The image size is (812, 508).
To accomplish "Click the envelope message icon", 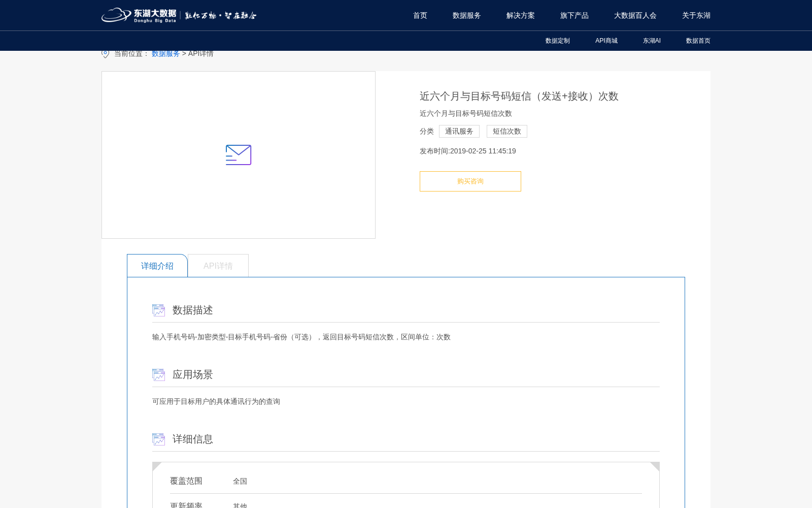I will [239, 155].
